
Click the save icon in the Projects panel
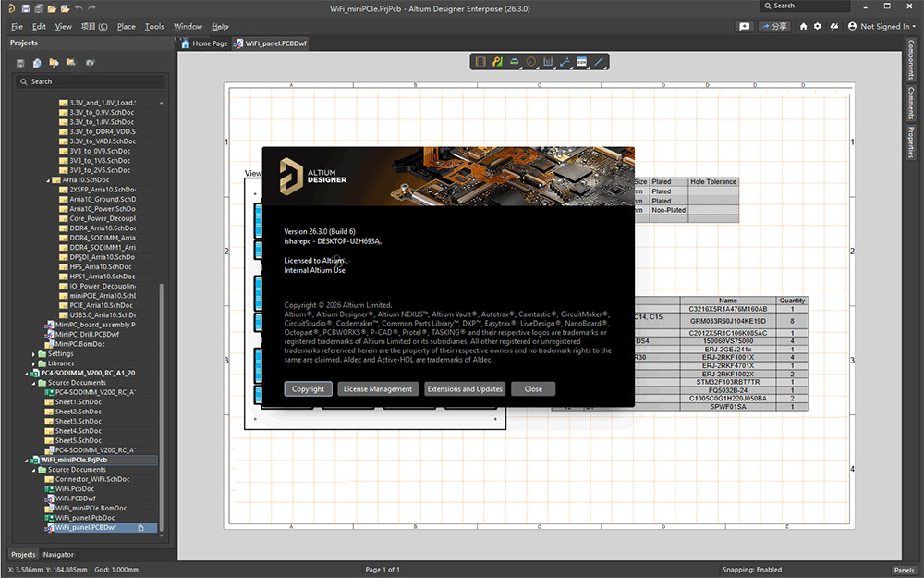click(19, 62)
